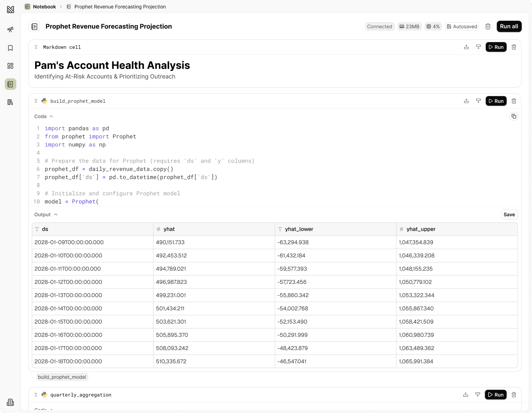This screenshot has width=532, height=413.
Task: Click the building icon at sidebar bottom
Action: point(10,402)
